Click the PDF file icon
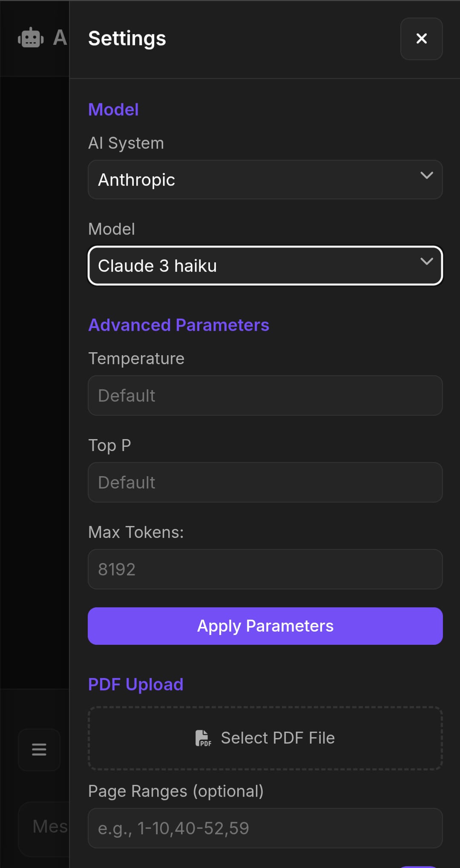The height and width of the screenshot is (868, 460). 203,738
